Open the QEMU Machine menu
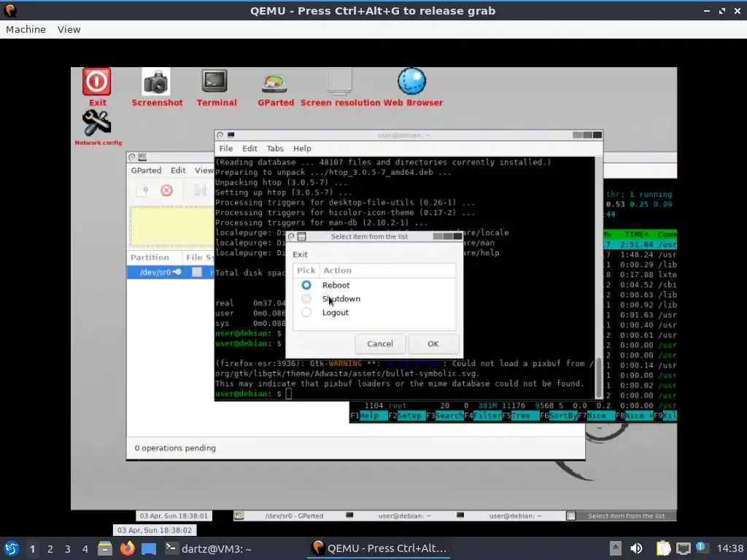The image size is (747, 560). point(26,29)
